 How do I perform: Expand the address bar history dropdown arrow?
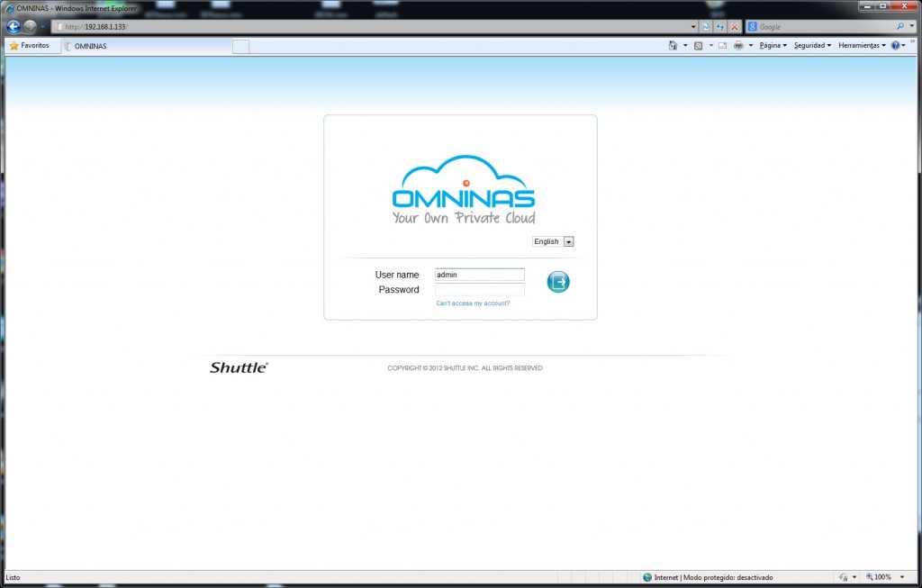click(693, 26)
